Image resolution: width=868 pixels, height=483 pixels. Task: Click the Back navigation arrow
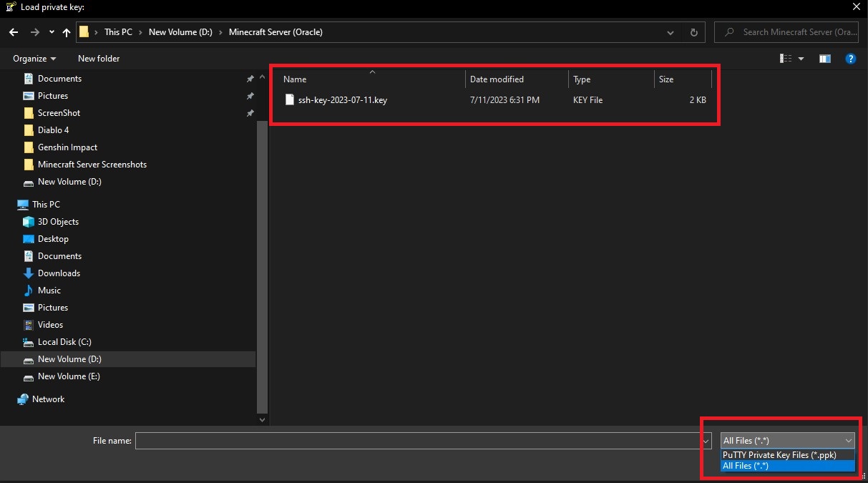click(14, 32)
